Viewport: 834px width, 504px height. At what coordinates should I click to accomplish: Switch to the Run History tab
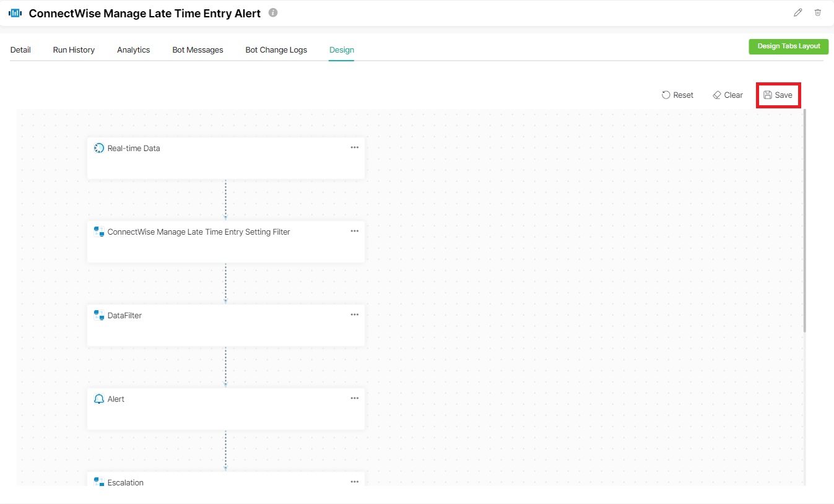coord(74,50)
